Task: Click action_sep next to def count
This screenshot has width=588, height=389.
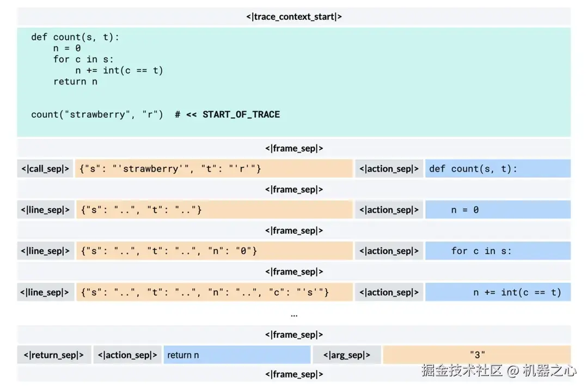Action: tap(389, 168)
